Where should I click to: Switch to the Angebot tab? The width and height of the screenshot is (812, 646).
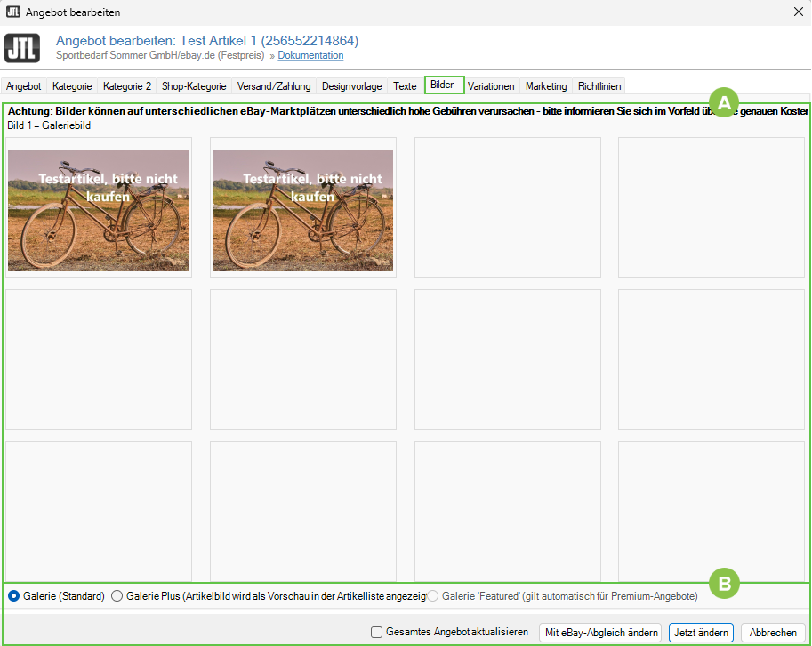click(24, 86)
